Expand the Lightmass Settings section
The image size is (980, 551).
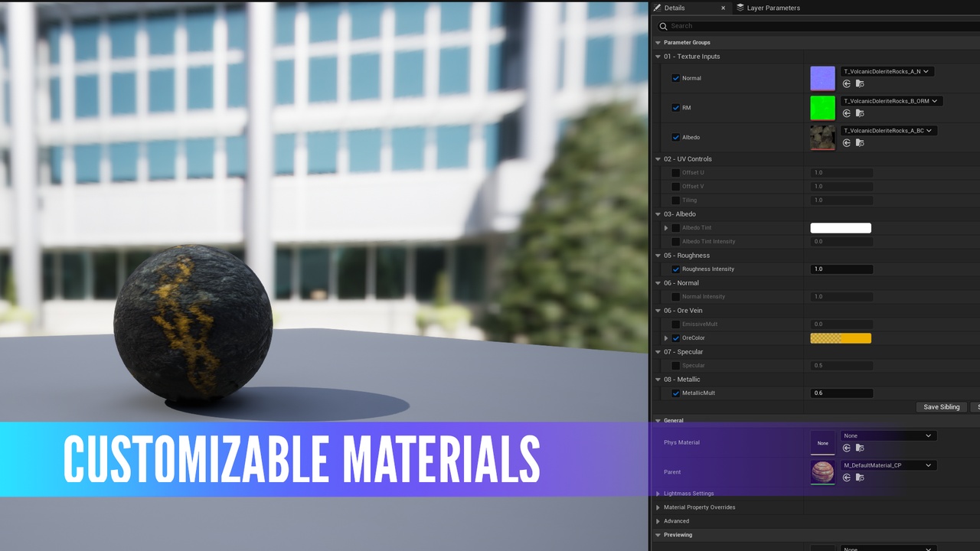[x=658, y=494]
